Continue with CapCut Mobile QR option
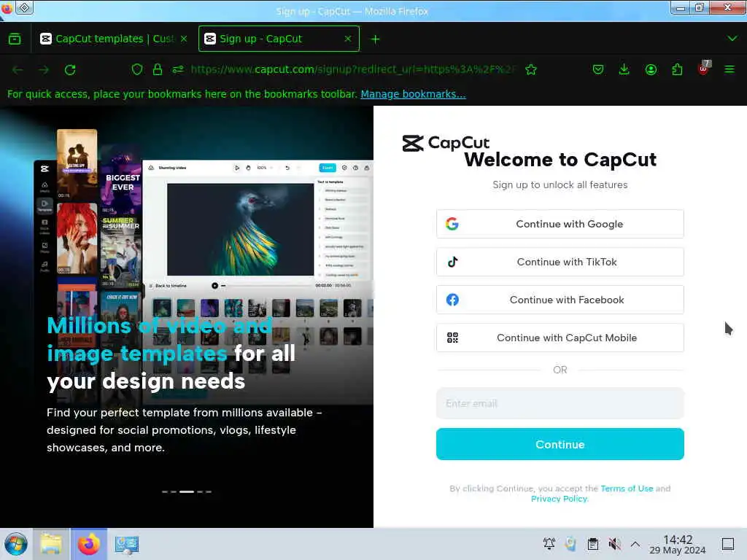The height and width of the screenshot is (560, 747). (x=560, y=338)
